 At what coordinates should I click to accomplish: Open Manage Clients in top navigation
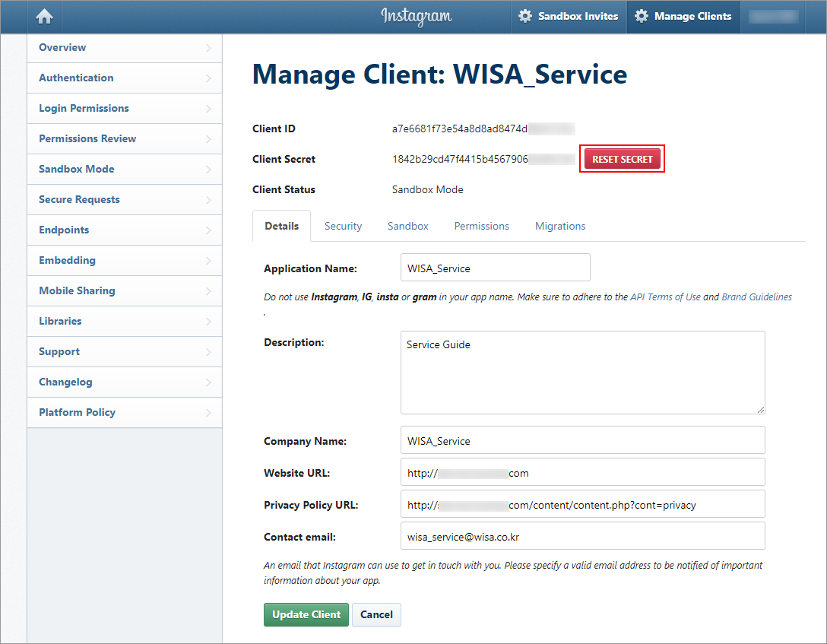coord(683,17)
